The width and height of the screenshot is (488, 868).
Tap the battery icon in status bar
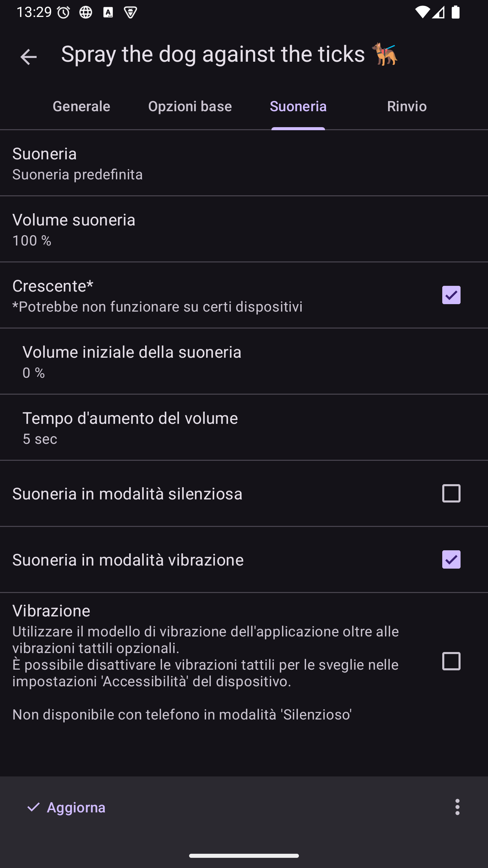point(456,13)
